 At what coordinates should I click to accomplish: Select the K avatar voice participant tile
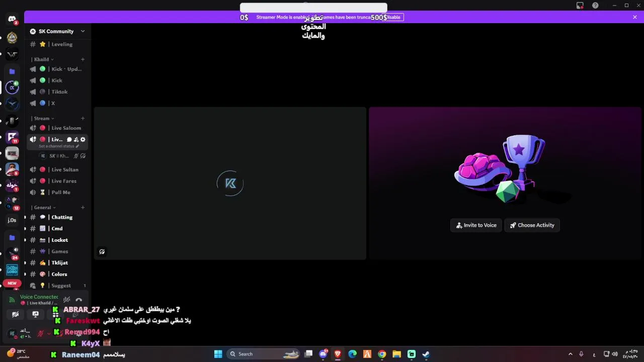230,183
